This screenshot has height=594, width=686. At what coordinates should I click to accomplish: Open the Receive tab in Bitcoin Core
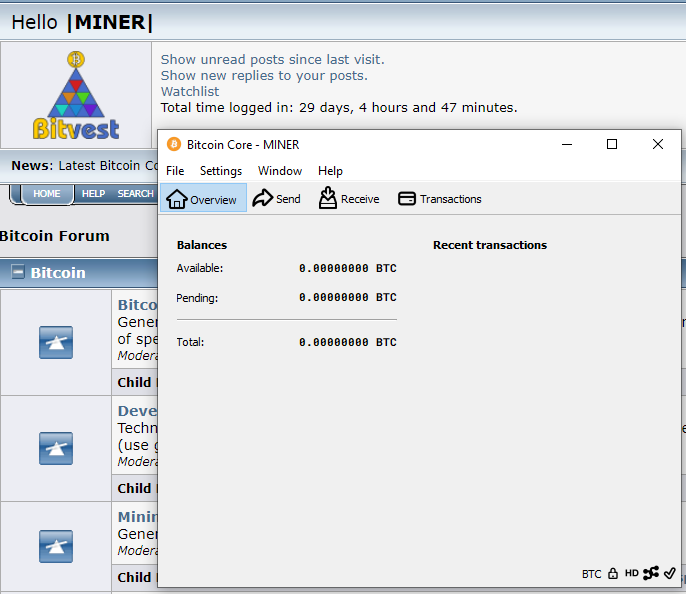(349, 199)
